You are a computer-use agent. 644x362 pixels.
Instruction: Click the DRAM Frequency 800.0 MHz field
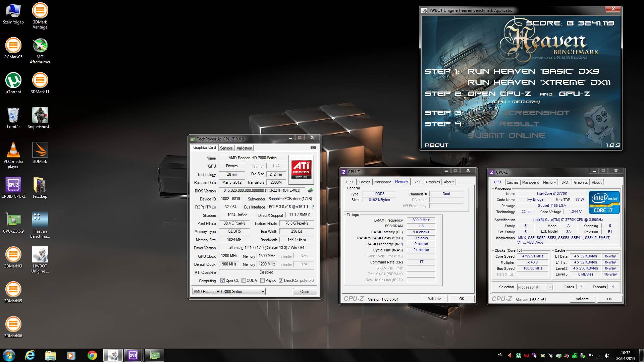click(421, 220)
